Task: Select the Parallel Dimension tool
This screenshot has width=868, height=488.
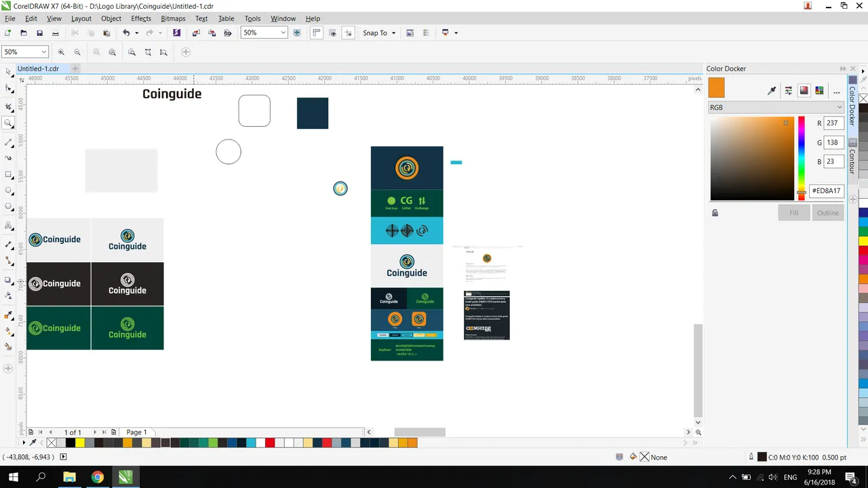Action: coord(8,244)
